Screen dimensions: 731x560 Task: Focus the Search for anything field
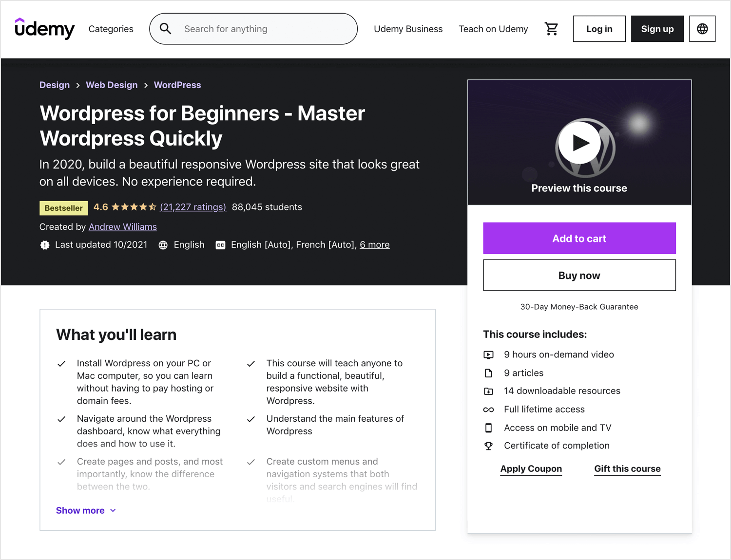(253, 29)
